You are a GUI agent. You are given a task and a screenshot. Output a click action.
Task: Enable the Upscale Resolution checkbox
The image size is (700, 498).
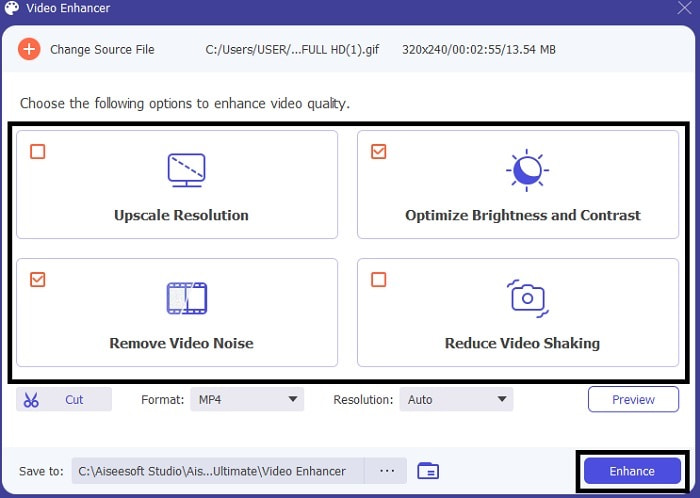[x=38, y=152]
